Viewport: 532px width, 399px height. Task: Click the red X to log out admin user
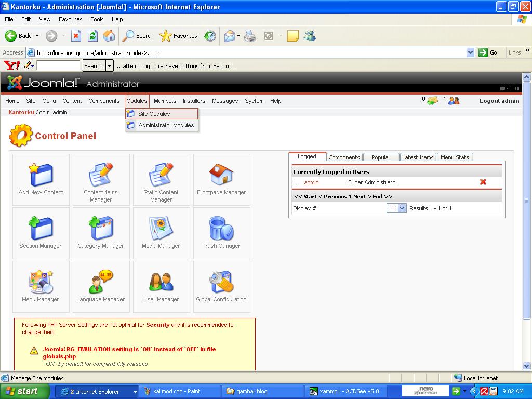[x=483, y=182]
